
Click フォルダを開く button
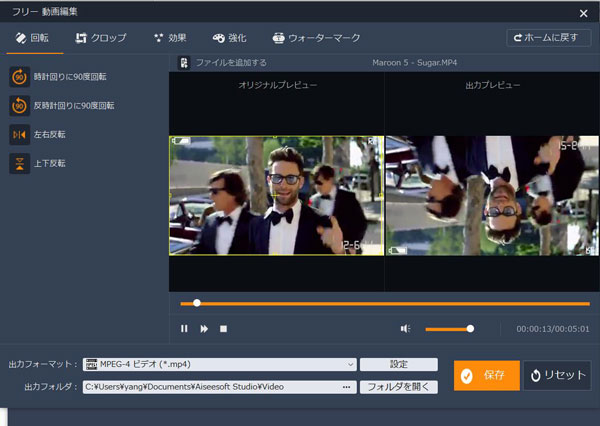(399, 387)
